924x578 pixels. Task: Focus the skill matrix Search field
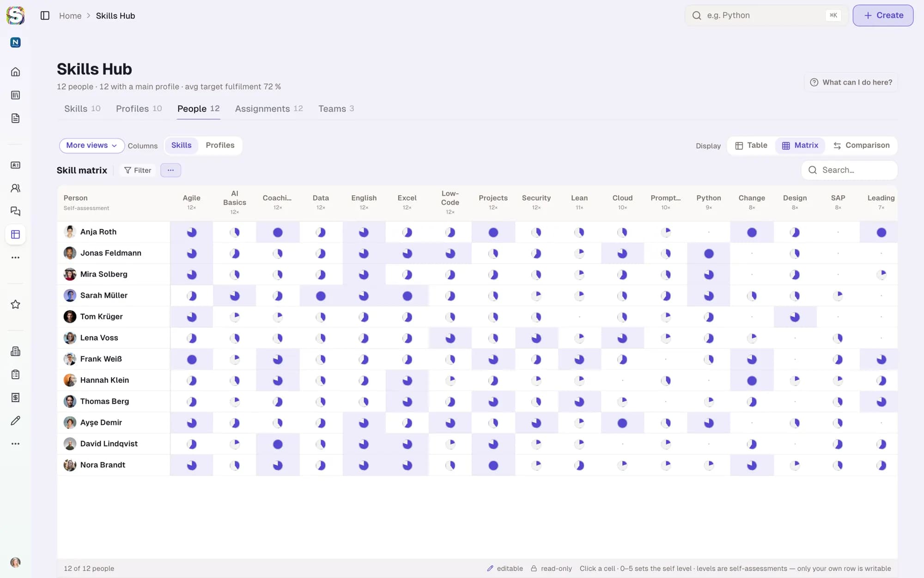[x=850, y=170]
